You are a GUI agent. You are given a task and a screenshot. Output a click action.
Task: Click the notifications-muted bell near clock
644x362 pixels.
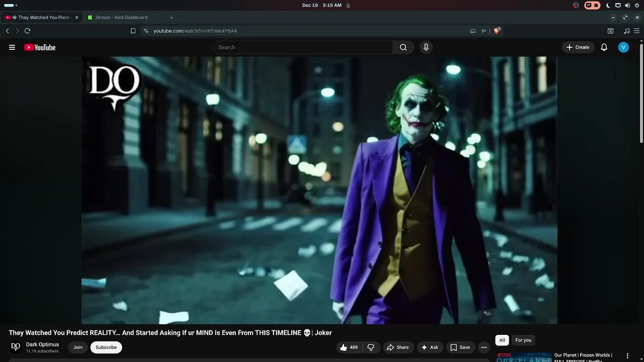[x=348, y=5]
